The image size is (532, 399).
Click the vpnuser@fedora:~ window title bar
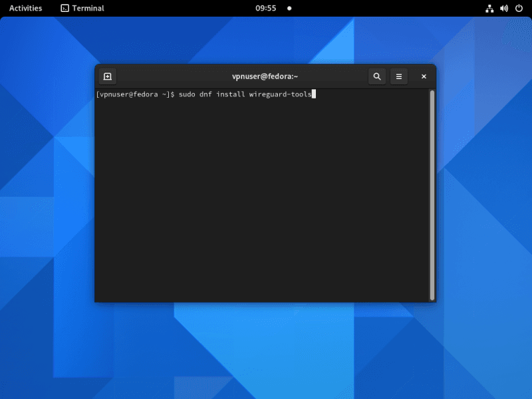265,76
